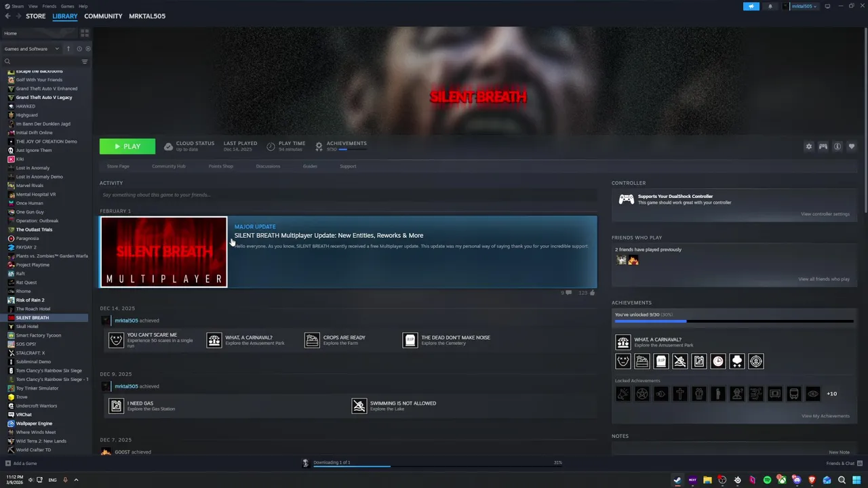
Task: Click the clock unlocked achievement badge
Action: (x=718, y=361)
